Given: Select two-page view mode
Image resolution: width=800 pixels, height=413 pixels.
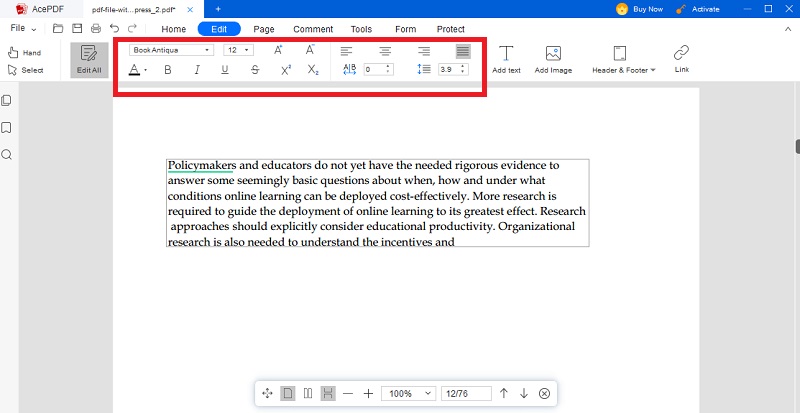Looking at the screenshot, I should (308, 393).
